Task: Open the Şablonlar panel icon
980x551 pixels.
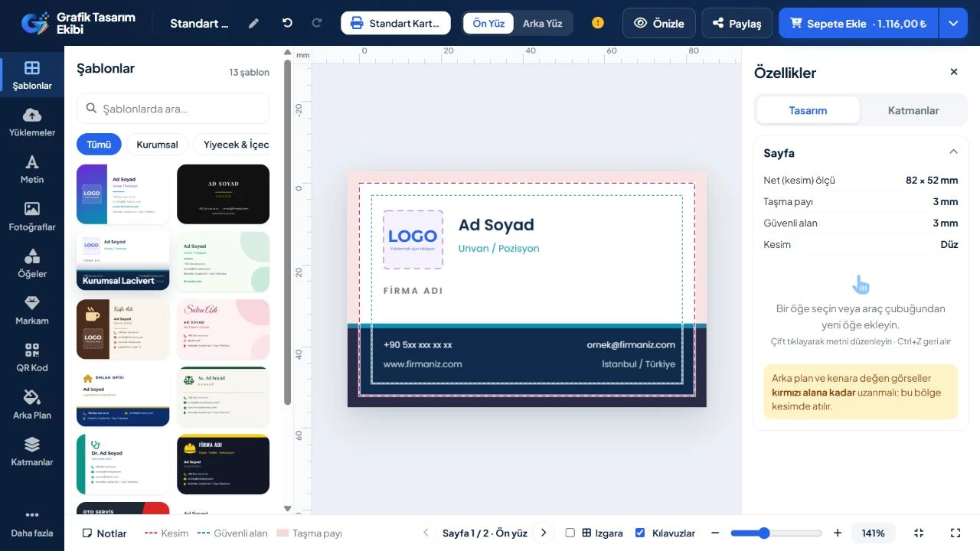Action: (x=32, y=75)
